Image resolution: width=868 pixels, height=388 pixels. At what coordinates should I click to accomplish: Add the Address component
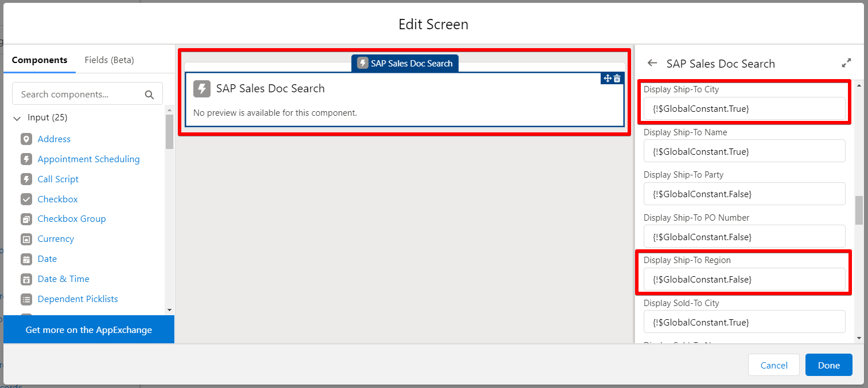(54, 139)
